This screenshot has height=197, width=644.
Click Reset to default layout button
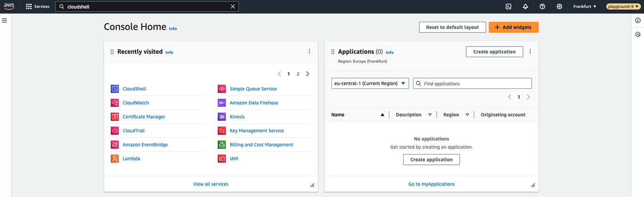pos(452,27)
